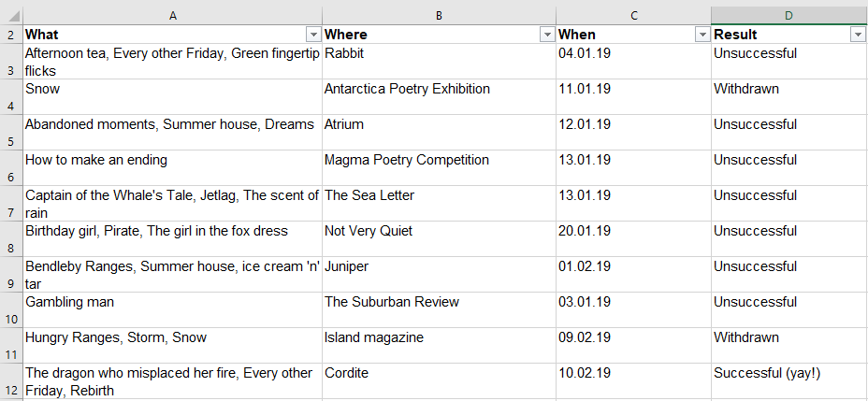868x401 pixels.
Task: Select column D header
Action: click(788, 14)
